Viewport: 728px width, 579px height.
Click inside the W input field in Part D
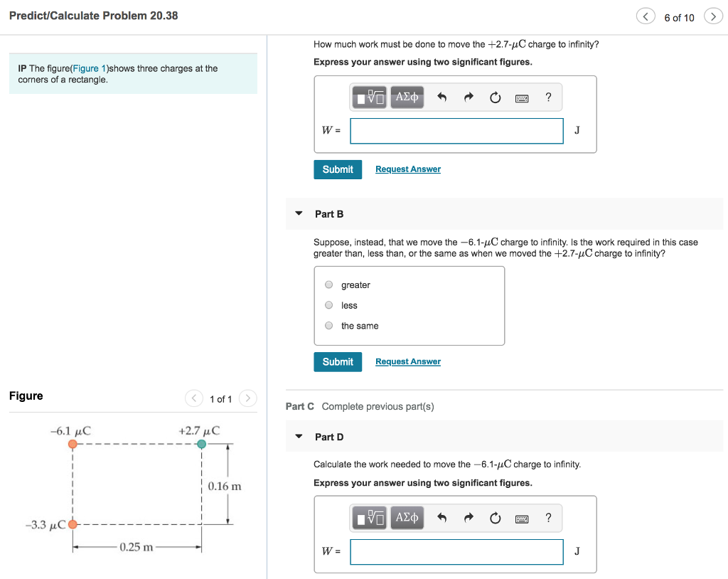456,552
